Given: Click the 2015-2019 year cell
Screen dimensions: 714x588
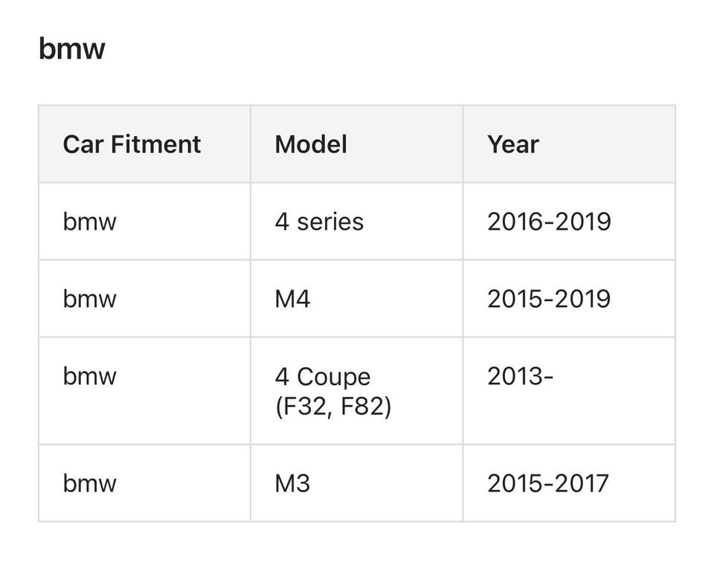Looking at the screenshot, I should coord(548,299).
